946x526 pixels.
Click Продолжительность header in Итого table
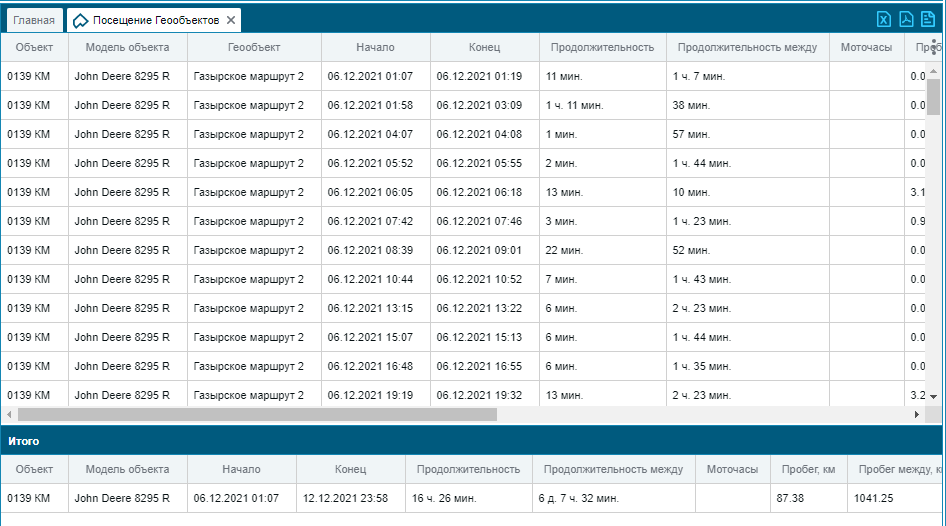468,469
